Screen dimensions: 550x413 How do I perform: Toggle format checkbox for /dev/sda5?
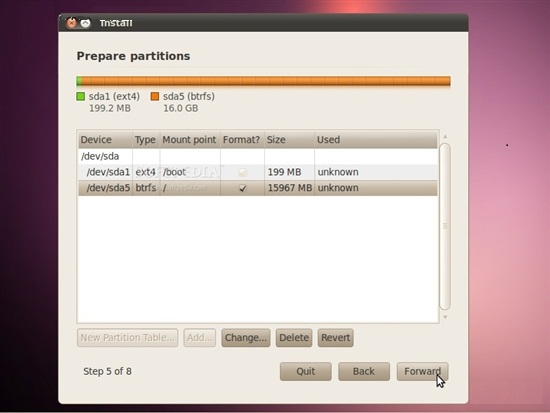point(242,188)
